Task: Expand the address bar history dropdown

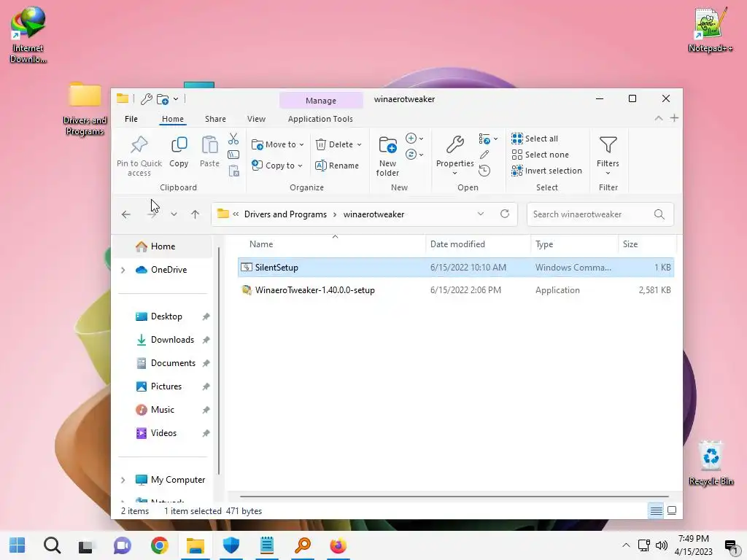Action: [481, 214]
